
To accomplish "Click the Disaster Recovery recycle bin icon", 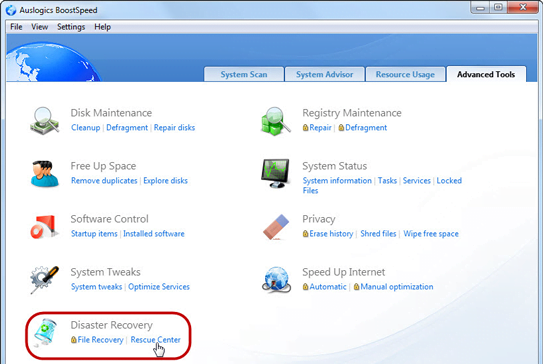I will pyautogui.click(x=44, y=332).
